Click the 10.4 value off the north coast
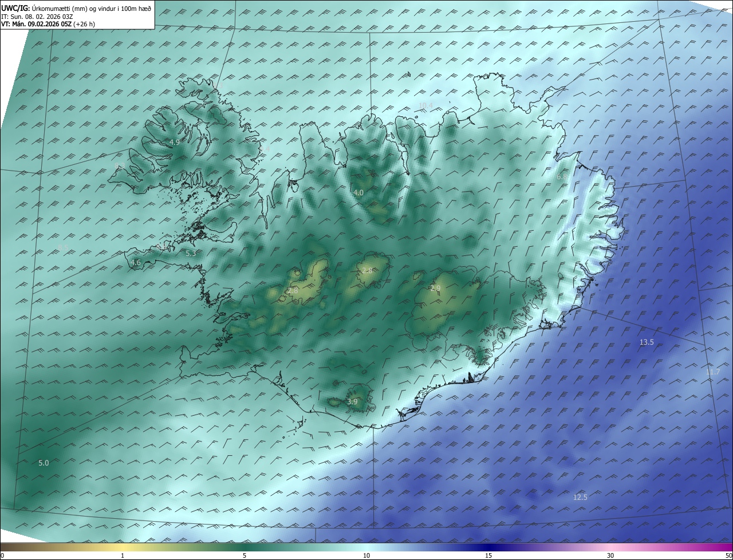733x560 pixels. pyautogui.click(x=426, y=105)
